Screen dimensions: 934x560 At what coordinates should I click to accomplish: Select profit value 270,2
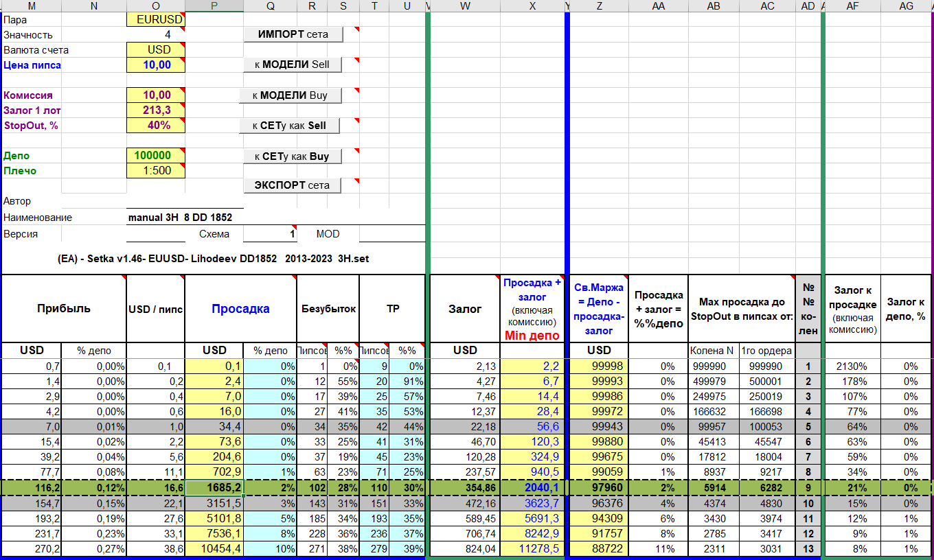tap(32, 548)
